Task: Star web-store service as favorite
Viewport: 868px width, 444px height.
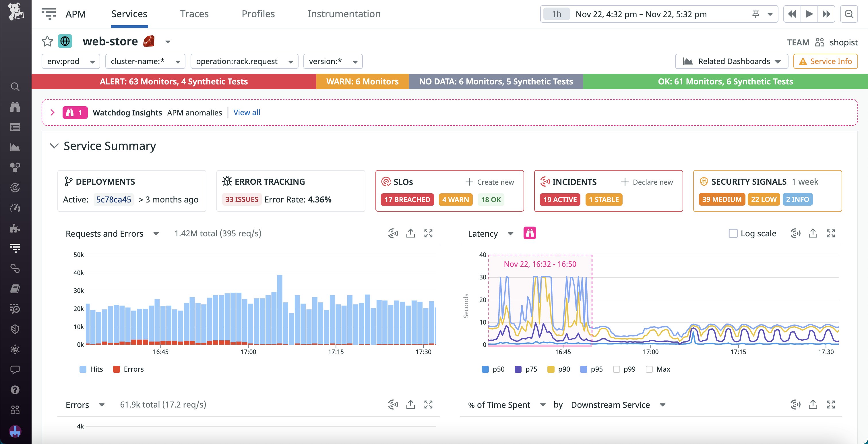Action: (47, 41)
